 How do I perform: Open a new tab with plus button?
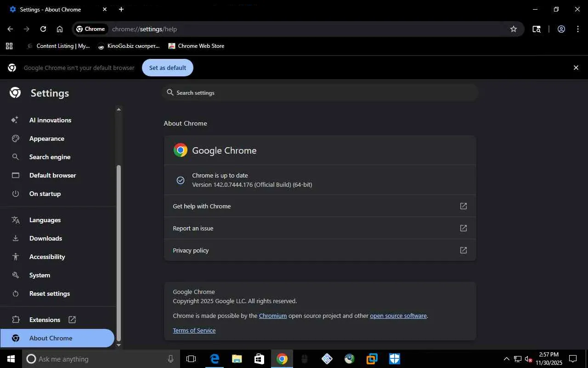pos(121,9)
